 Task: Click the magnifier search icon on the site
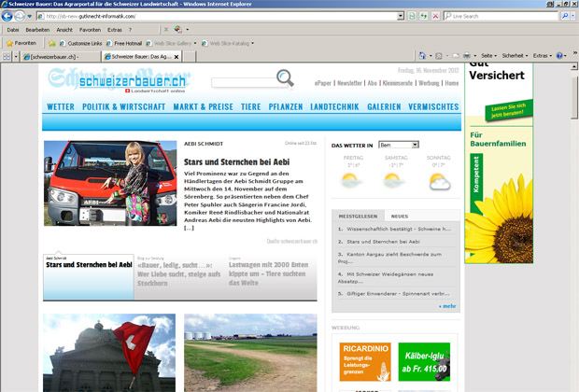pyautogui.click(x=286, y=83)
